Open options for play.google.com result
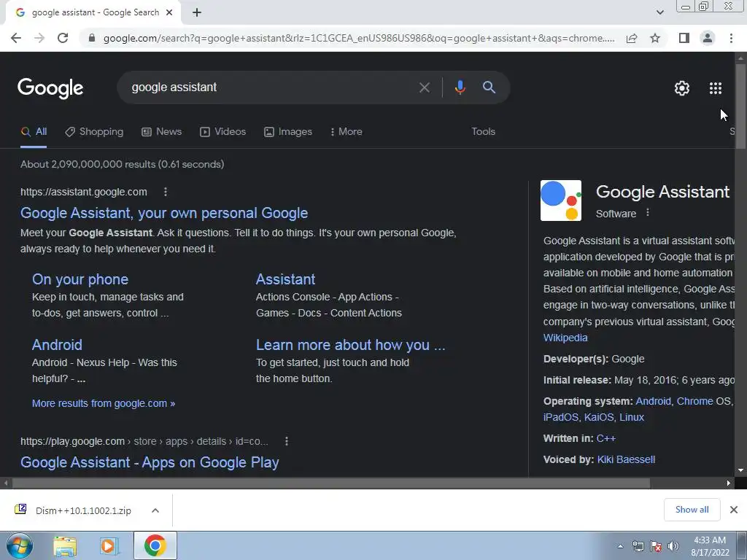 coord(286,441)
